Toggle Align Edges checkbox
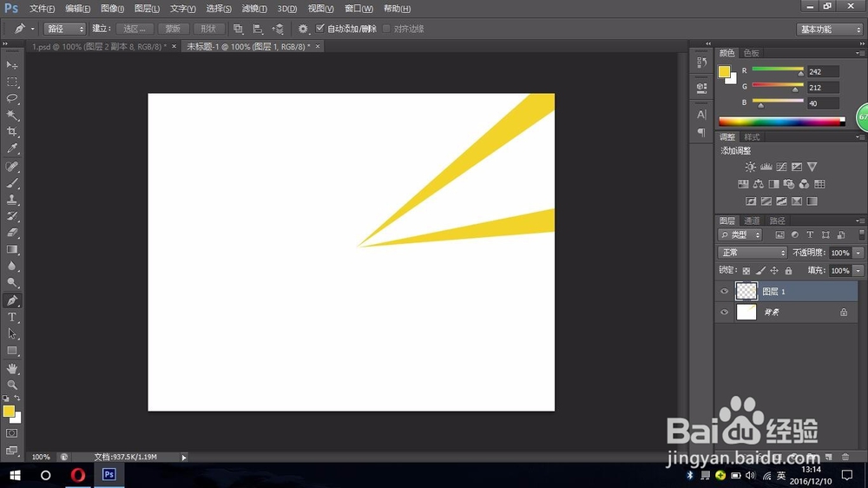The width and height of the screenshot is (868, 488). 386,29
